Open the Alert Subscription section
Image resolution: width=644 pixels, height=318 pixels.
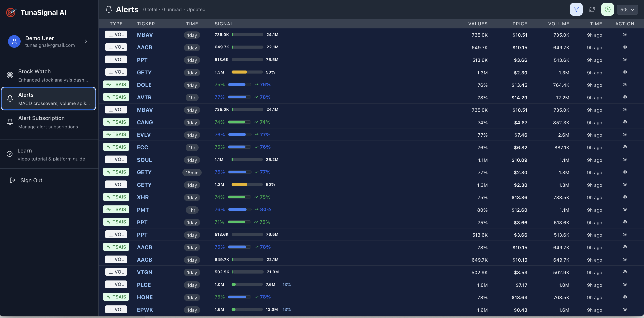pyautogui.click(x=41, y=118)
